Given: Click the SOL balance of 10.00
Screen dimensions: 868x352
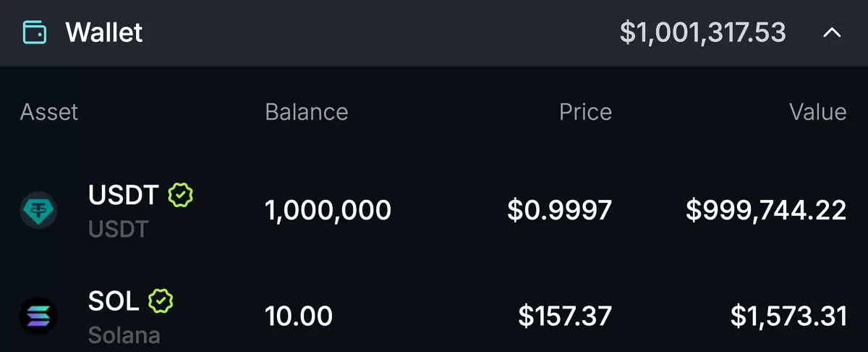Looking at the screenshot, I should (x=299, y=317).
